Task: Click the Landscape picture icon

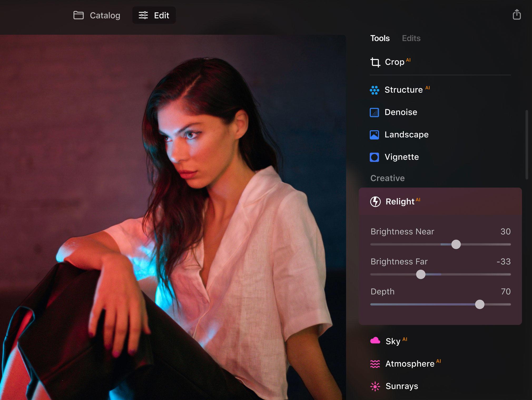Action: [x=375, y=135]
